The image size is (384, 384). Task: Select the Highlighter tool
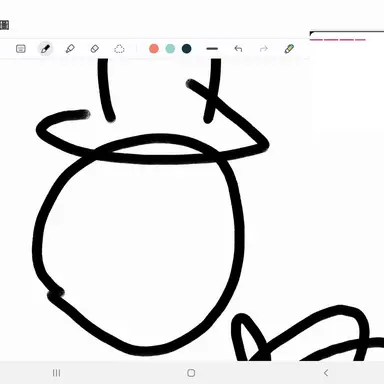click(x=70, y=49)
